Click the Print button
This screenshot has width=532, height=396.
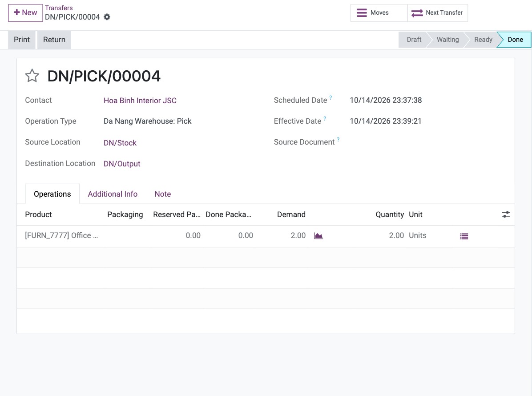coord(22,40)
